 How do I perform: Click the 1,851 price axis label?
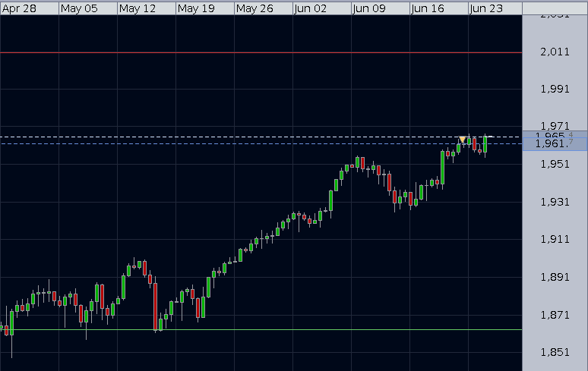click(x=555, y=352)
